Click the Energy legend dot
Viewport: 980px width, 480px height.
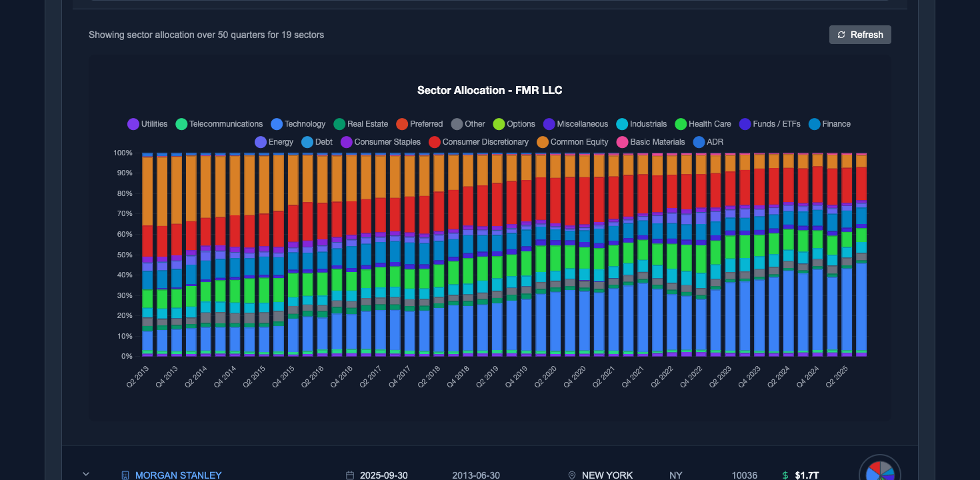click(259, 142)
